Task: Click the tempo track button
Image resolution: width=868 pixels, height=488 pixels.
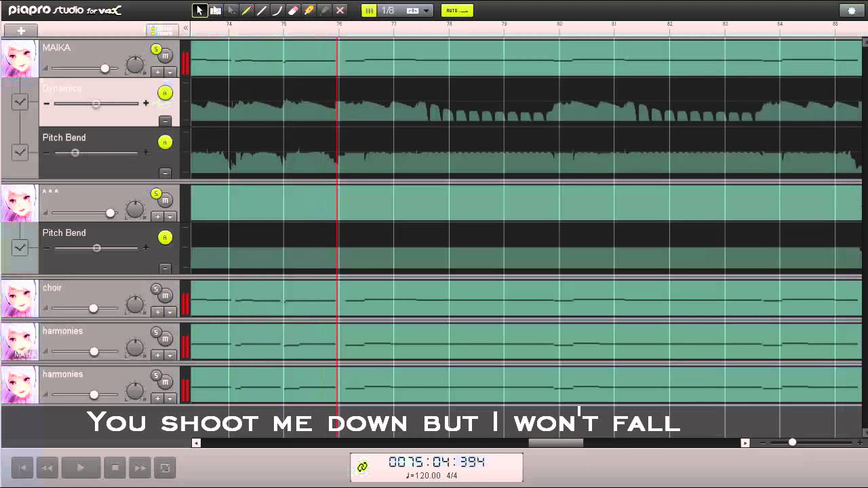Action: pos(162,30)
